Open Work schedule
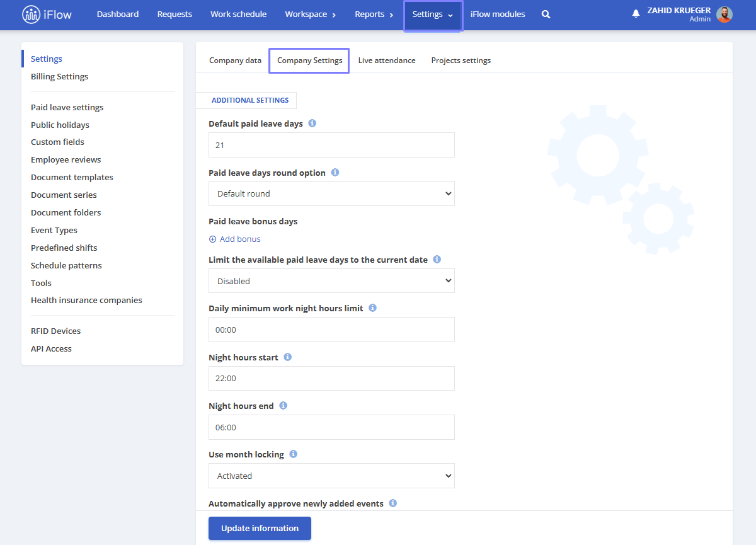This screenshot has height=545, width=756. pos(238,14)
